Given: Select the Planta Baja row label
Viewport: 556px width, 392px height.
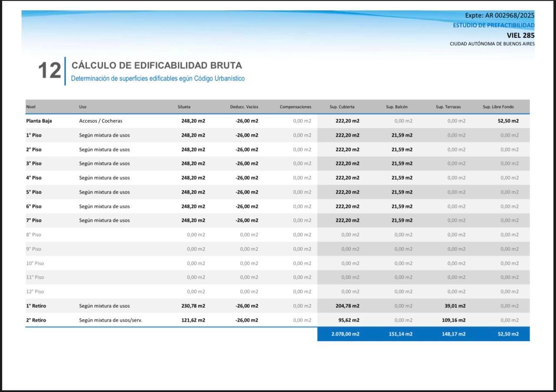Looking at the screenshot, I should (x=39, y=121).
